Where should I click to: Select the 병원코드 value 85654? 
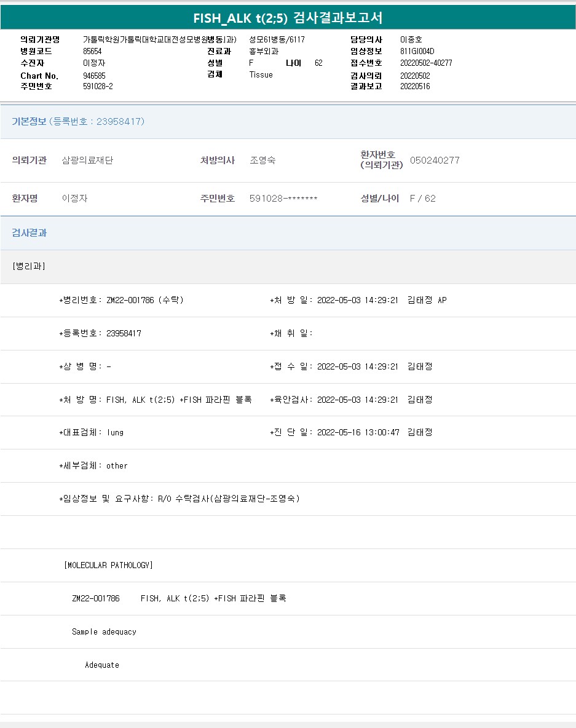coord(92,52)
